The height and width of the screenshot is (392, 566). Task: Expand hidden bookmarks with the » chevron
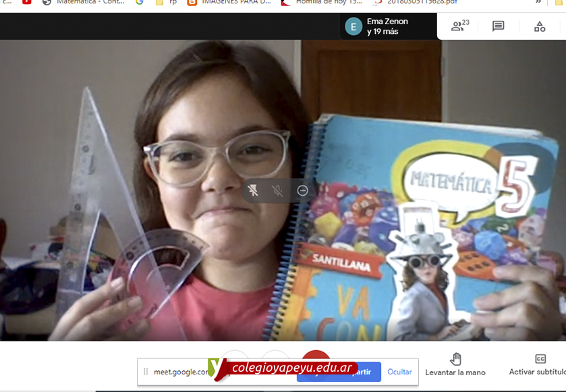pyautogui.click(x=538, y=2)
